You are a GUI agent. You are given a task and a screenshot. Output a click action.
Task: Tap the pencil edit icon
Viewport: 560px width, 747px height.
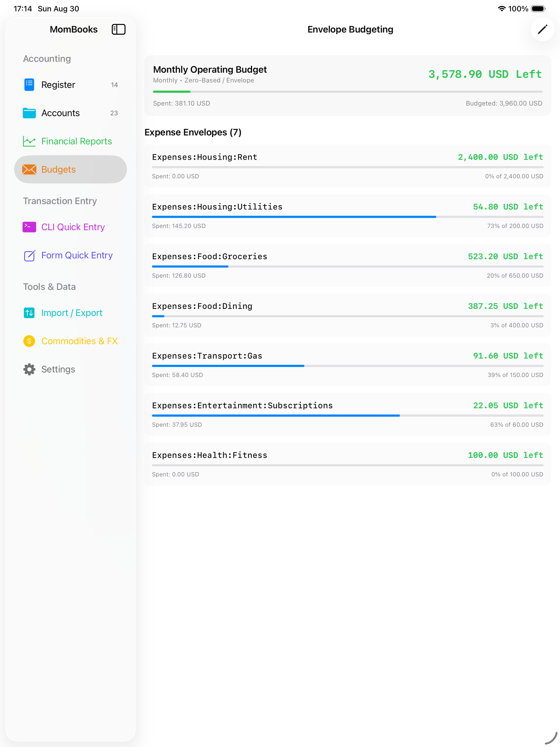click(x=542, y=29)
